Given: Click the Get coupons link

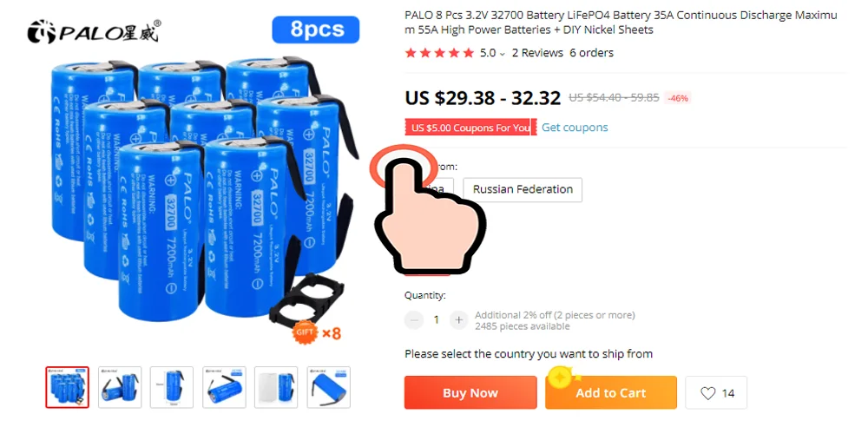Looking at the screenshot, I should coord(575,128).
